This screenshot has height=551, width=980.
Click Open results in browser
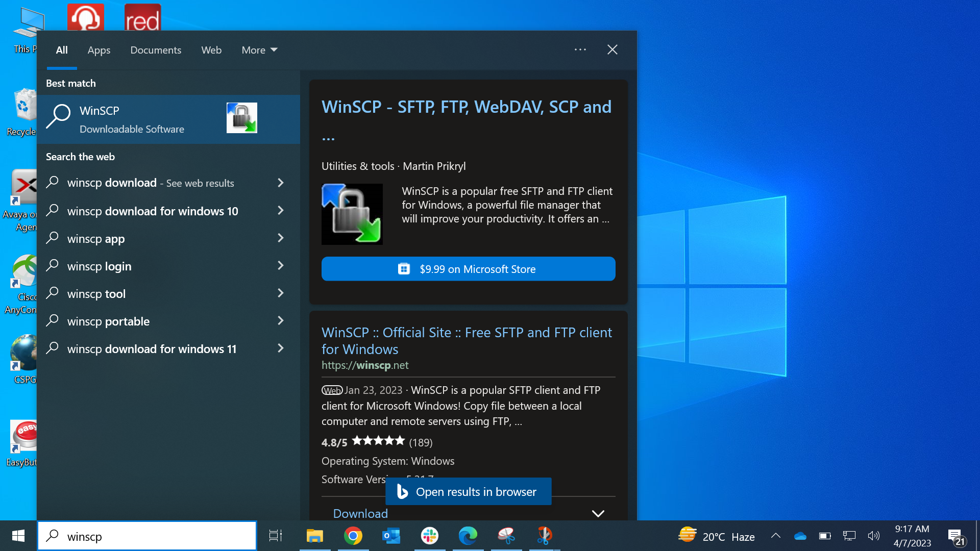(x=468, y=492)
